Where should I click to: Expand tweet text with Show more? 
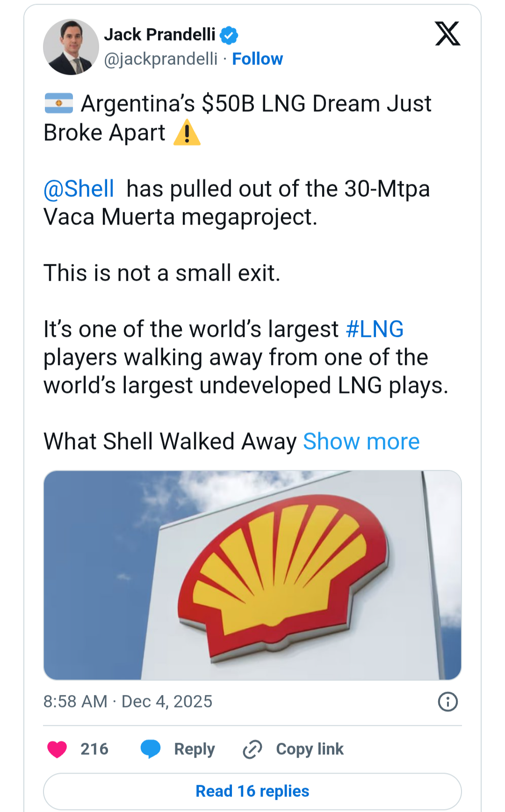(361, 441)
